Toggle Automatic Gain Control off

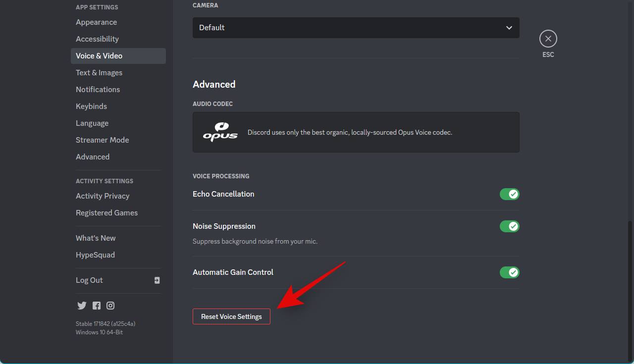pos(509,272)
